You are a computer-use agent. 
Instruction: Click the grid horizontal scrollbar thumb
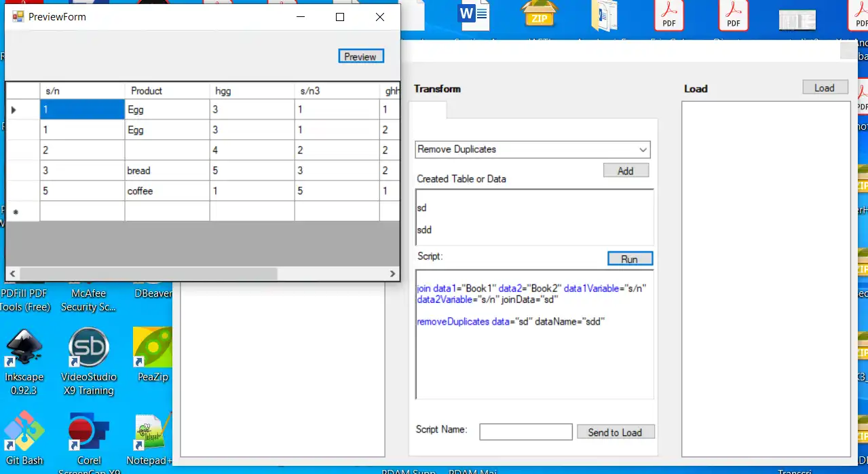coord(148,274)
